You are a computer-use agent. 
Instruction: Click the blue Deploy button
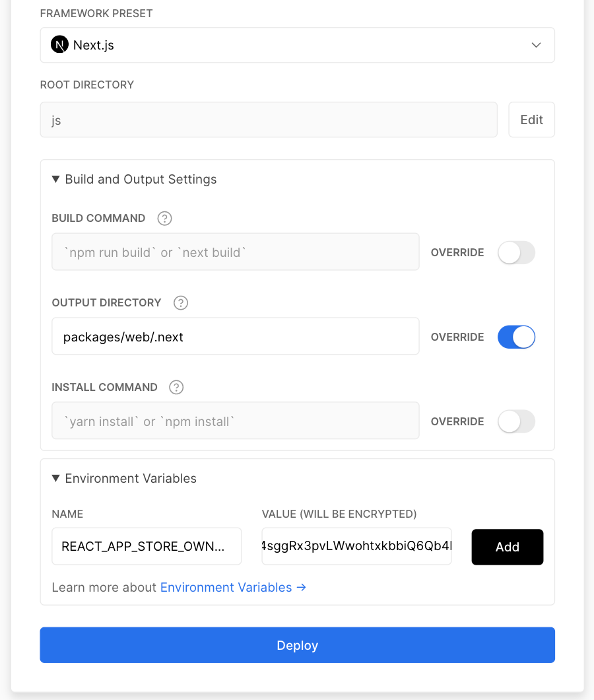pyautogui.click(x=297, y=645)
